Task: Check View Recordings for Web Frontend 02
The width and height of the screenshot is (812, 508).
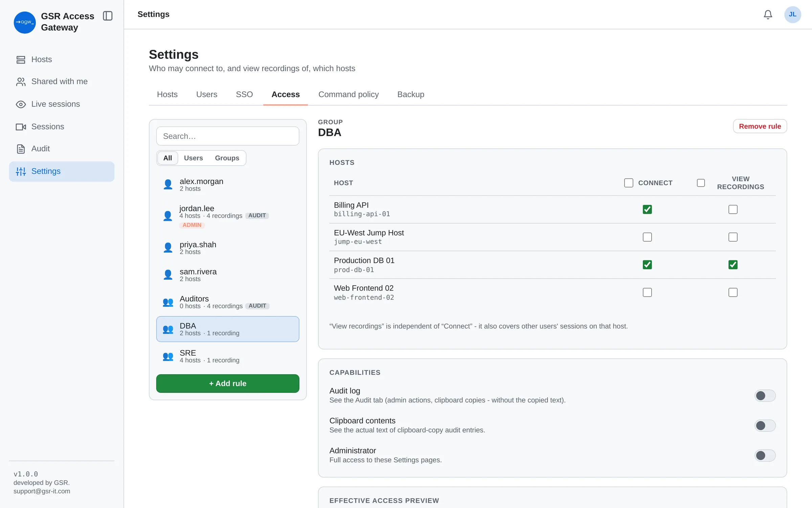Action: click(x=733, y=292)
